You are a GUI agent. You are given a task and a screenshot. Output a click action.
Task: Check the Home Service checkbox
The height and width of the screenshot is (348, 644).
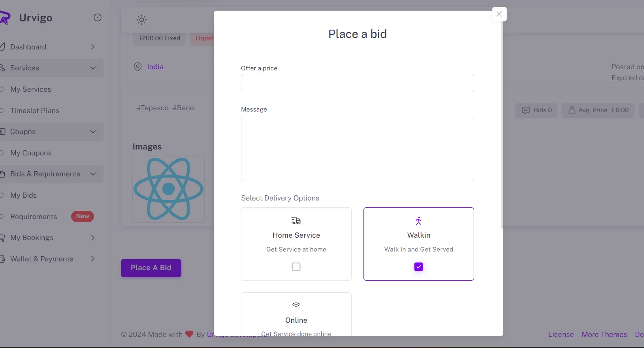[296, 267]
